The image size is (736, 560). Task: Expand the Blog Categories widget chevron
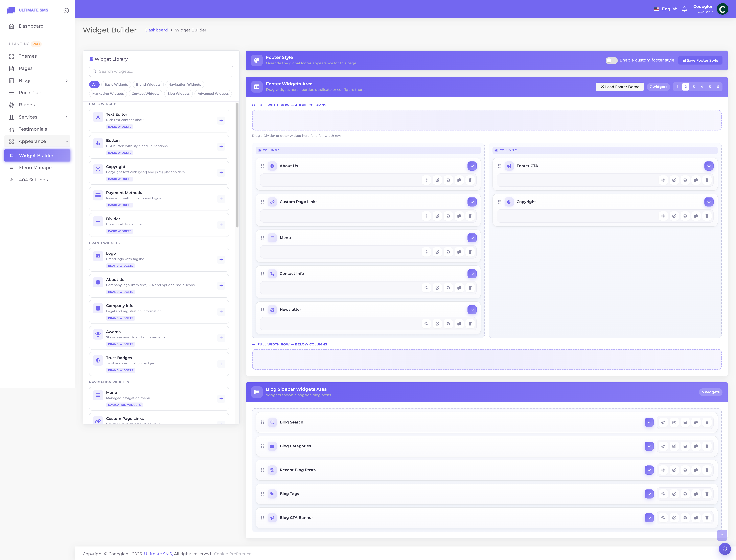coord(649,446)
